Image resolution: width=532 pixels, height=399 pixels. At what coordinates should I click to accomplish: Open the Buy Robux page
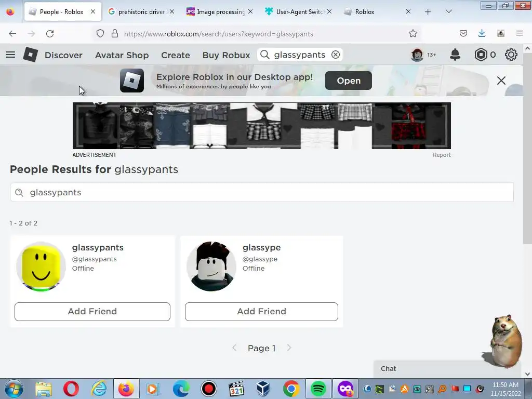tap(227, 55)
